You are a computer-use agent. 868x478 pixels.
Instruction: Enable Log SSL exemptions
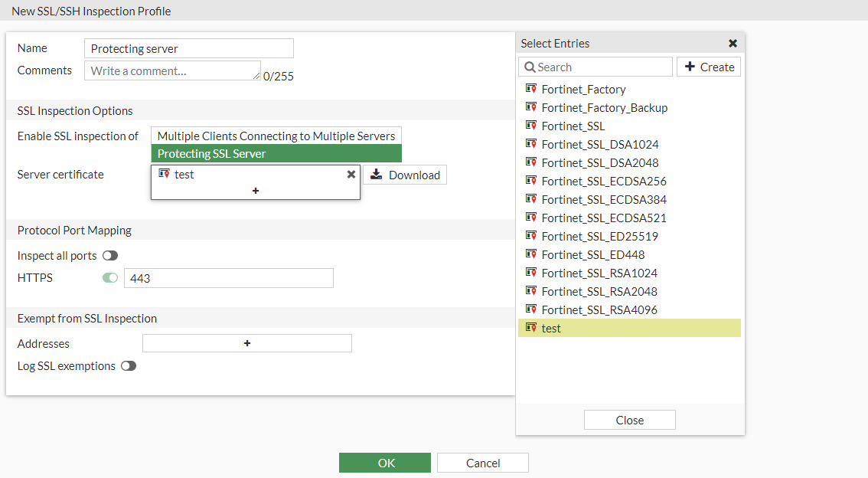pos(129,365)
